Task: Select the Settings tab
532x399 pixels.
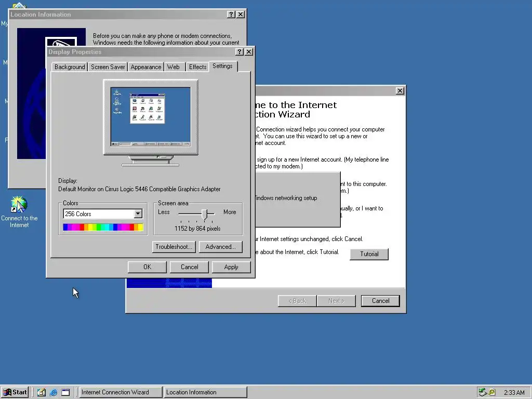Action: pos(222,66)
